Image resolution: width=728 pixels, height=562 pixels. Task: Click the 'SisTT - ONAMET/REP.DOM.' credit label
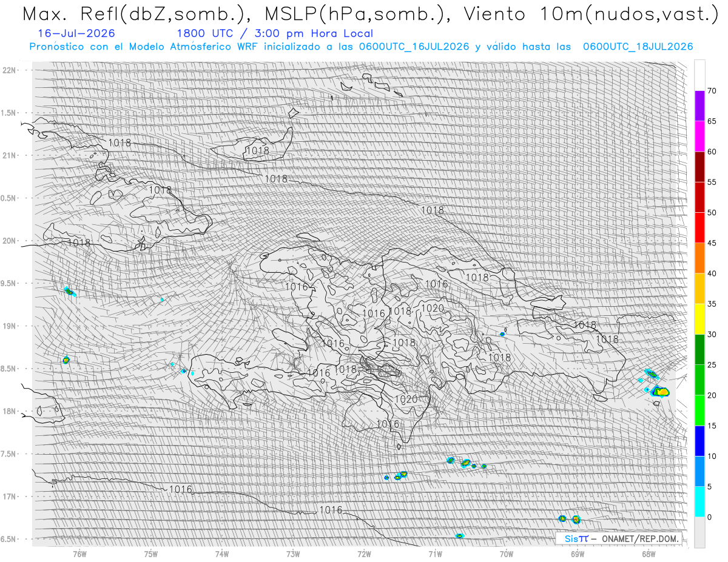click(x=622, y=538)
